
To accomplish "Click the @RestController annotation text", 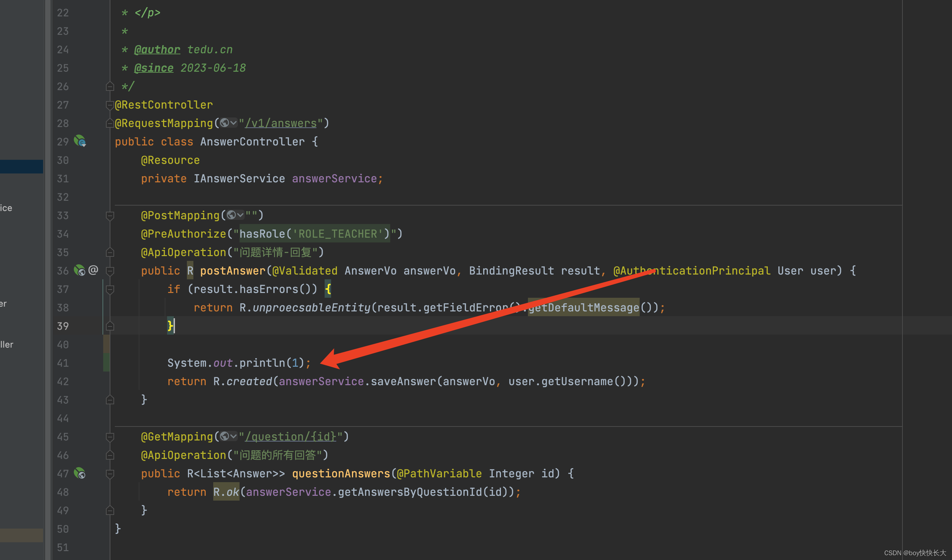I will (x=164, y=105).
